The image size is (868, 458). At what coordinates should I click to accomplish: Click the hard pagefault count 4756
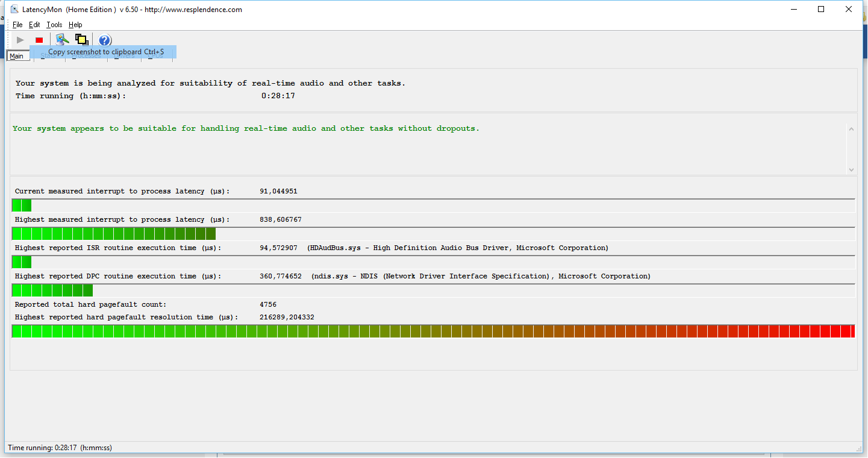pyautogui.click(x=268, y=304)
